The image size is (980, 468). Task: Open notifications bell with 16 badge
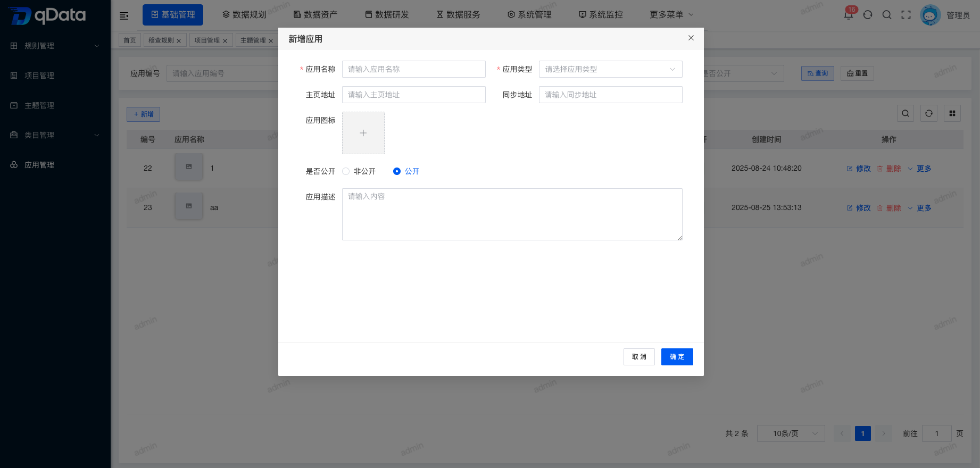[849, 14]
